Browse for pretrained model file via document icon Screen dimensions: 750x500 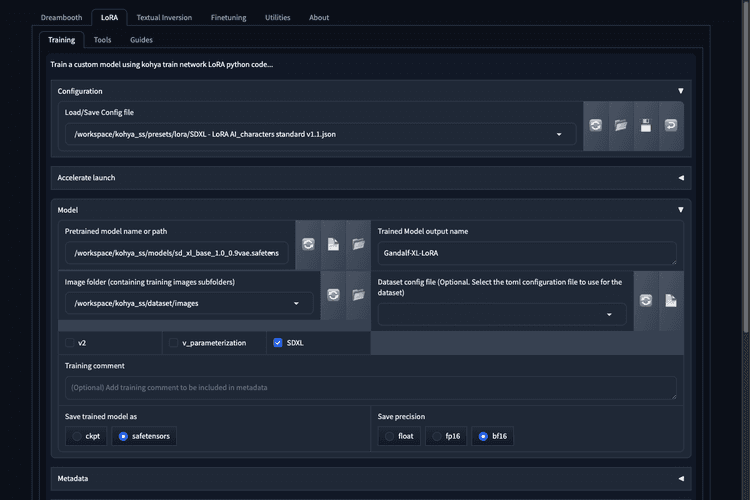click(333, 244)
